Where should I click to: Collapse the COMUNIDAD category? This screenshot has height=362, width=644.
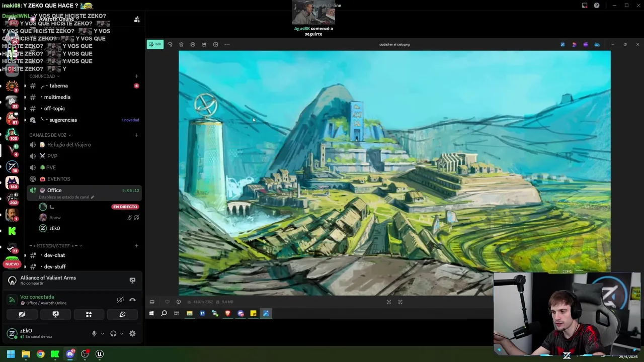44,76
